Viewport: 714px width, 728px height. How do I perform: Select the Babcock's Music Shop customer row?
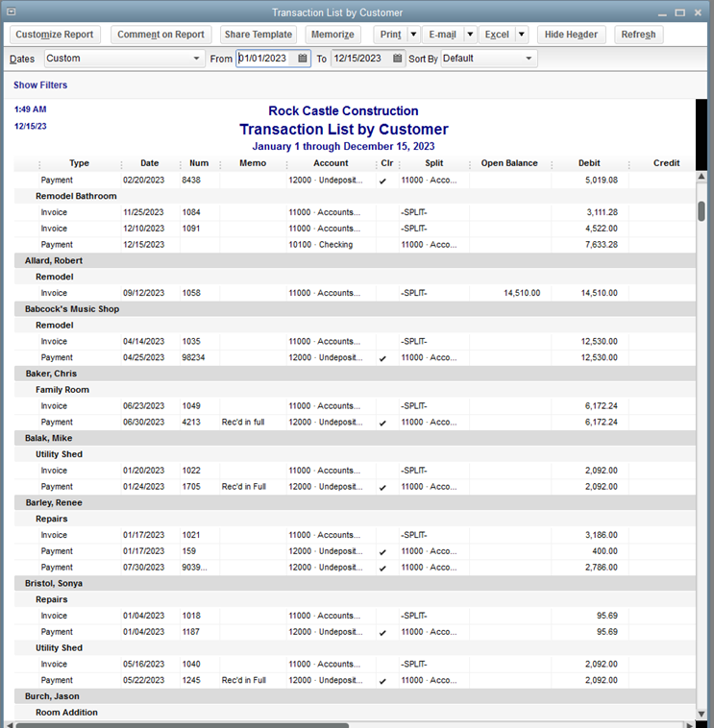tap(355, 308)
